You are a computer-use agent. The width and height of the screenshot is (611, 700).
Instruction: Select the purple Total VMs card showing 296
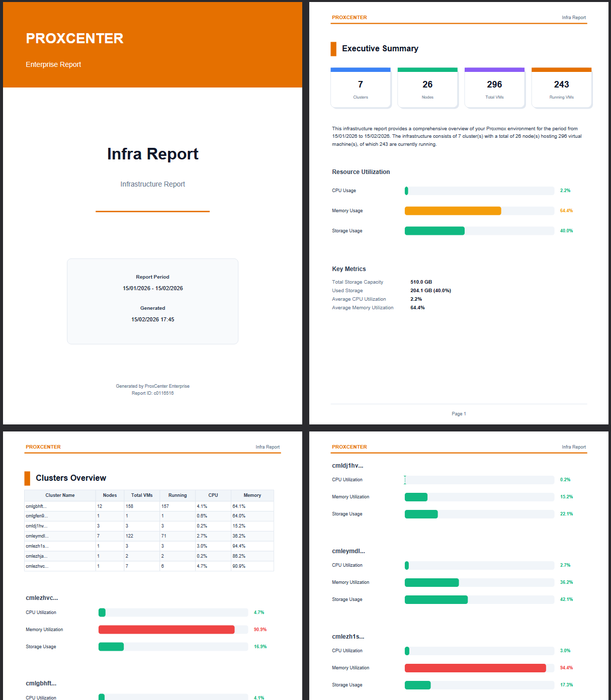click(x=494, y=87)
